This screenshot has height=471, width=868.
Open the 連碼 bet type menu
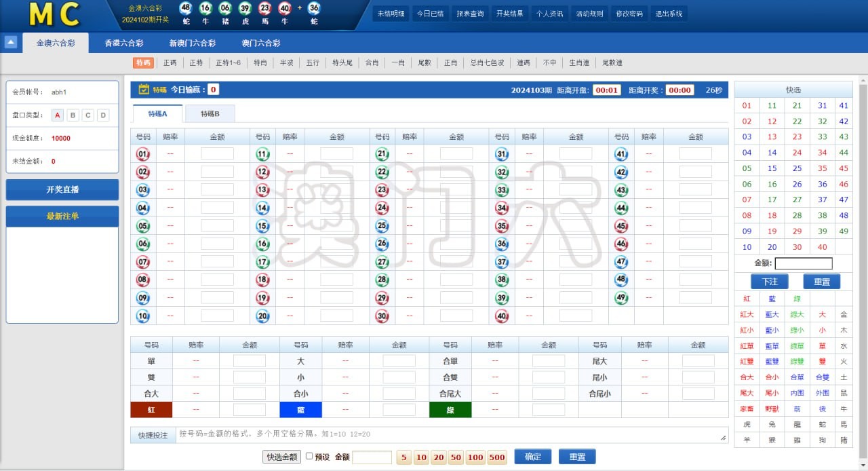coord(524,62)
